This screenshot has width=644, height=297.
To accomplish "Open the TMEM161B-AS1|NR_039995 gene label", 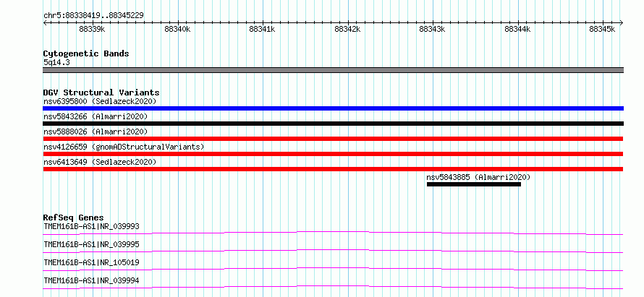I will pos(91,244).
